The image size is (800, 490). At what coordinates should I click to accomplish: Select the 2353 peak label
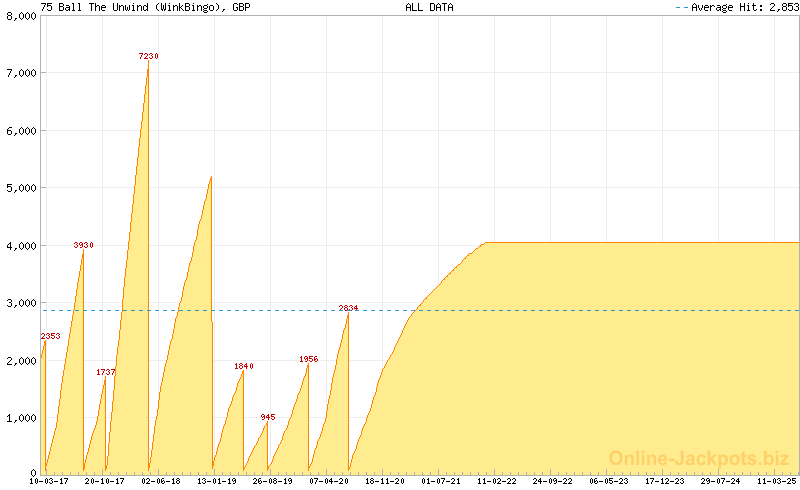click(x=51, y=336)
